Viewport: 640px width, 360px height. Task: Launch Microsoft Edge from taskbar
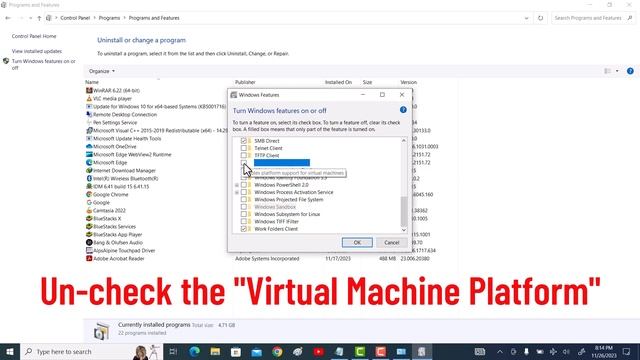195,351
